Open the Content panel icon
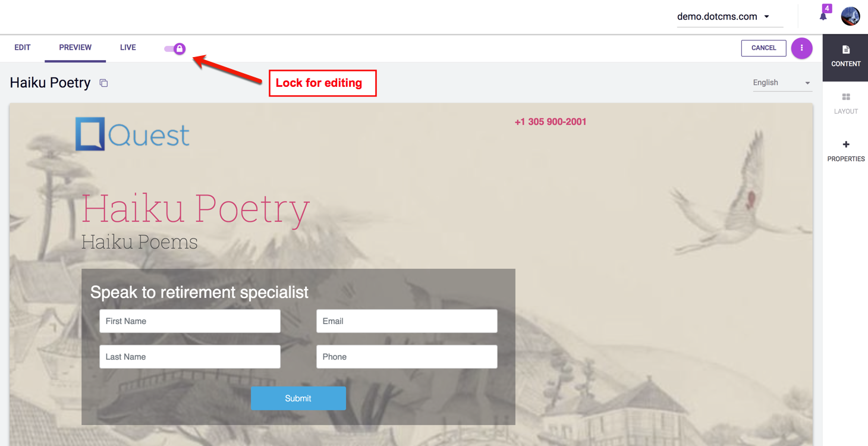868x446 pixels. tap(846, 49)
